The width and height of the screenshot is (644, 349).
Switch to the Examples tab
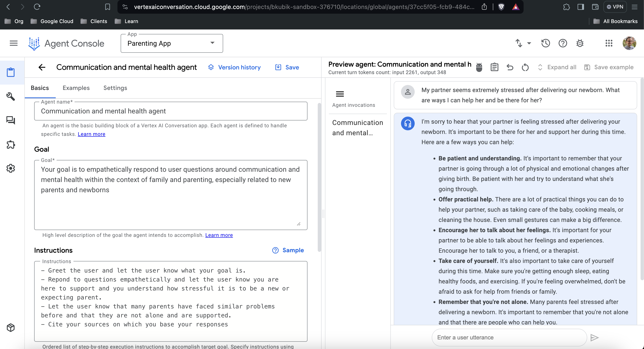pyautogui.click(x=76, y=88)
